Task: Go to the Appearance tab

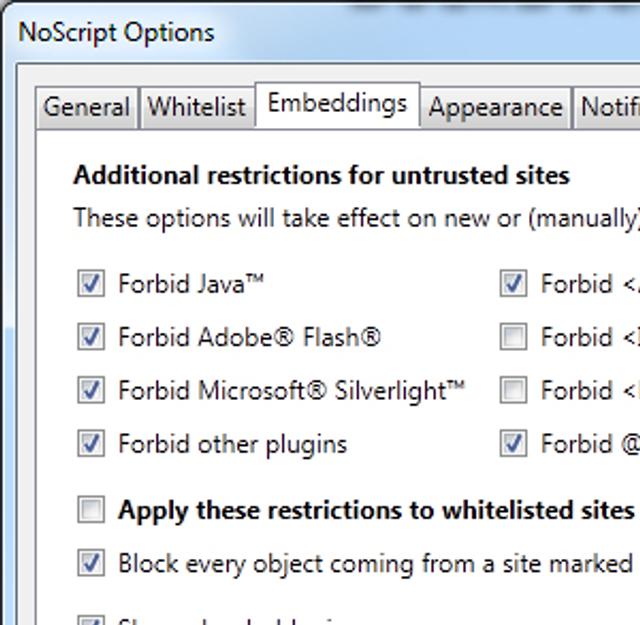Action: tap(495, 107)
